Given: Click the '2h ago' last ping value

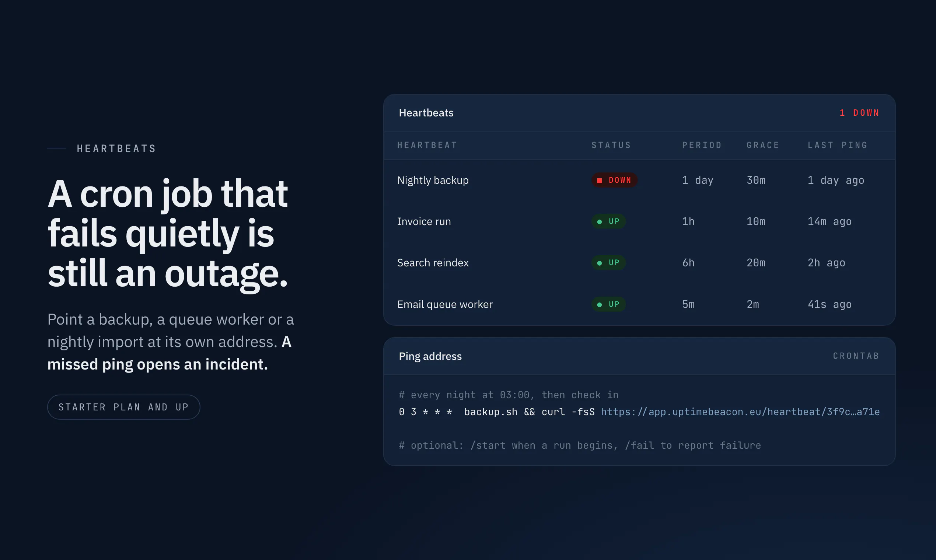Looking at the screenshot, I should point(826,263).
